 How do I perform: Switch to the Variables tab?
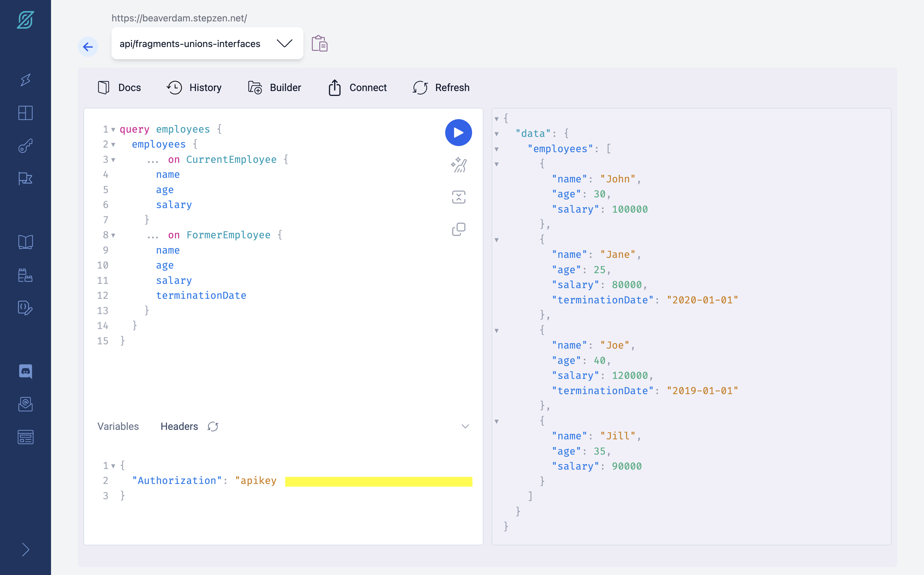[x=118, y=426]
